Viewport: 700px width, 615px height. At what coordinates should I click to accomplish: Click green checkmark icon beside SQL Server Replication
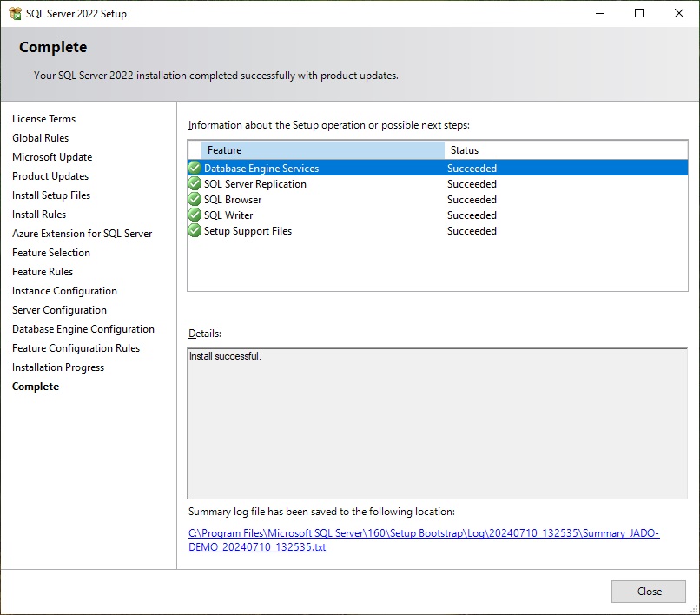click(x=195, y=183)
